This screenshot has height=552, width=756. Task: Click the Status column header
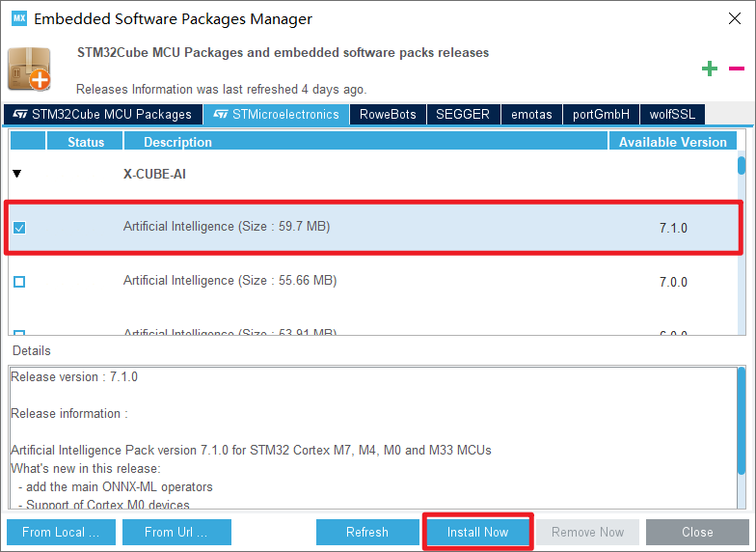tap(85, 141)
